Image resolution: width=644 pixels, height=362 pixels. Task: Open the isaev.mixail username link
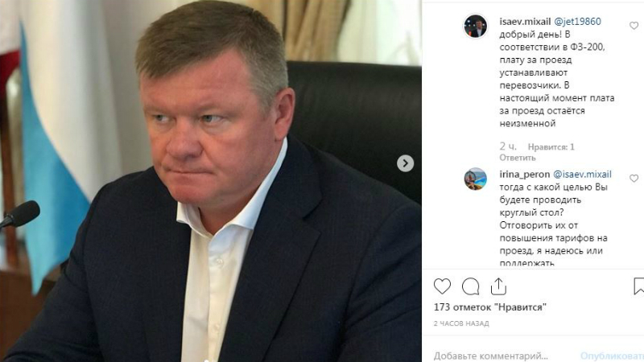pyautogui.click(x=525, y=22)
